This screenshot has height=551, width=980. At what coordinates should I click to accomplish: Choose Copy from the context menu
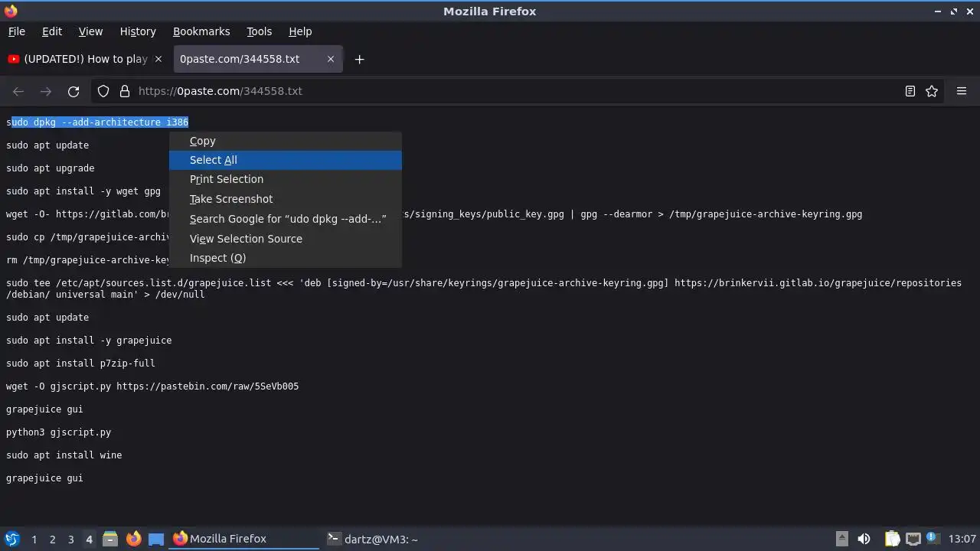coord(285,141)
